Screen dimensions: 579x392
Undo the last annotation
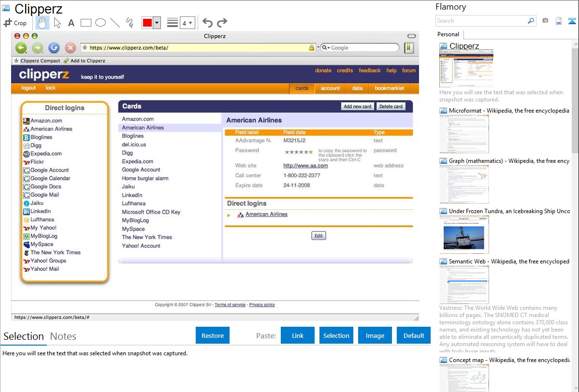click(x=207, y=23)
